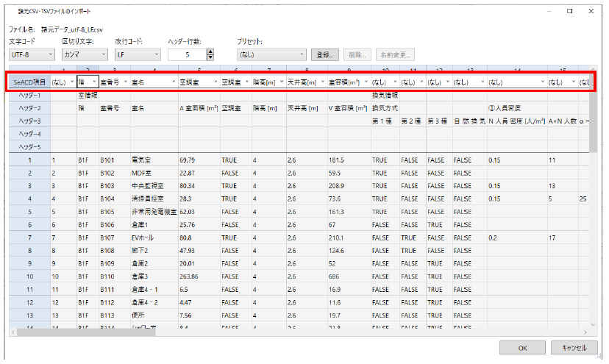Select row header number 7

point(29,238)
